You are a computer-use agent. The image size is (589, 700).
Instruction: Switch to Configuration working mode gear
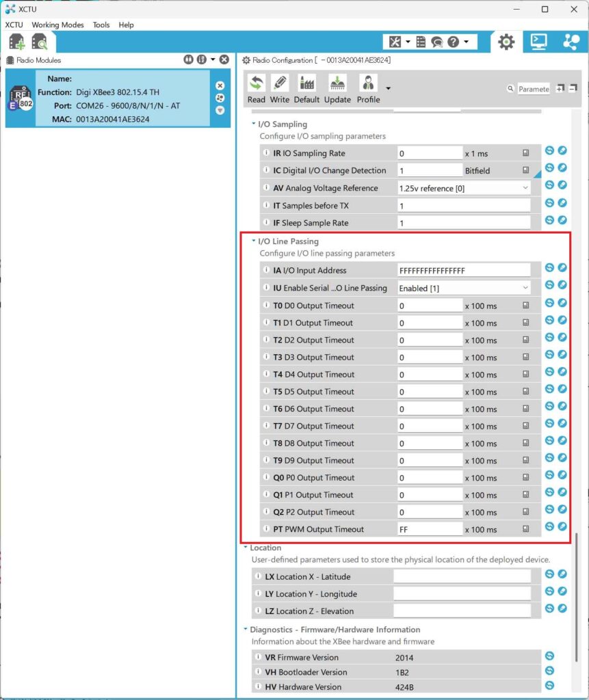point(506,42)
